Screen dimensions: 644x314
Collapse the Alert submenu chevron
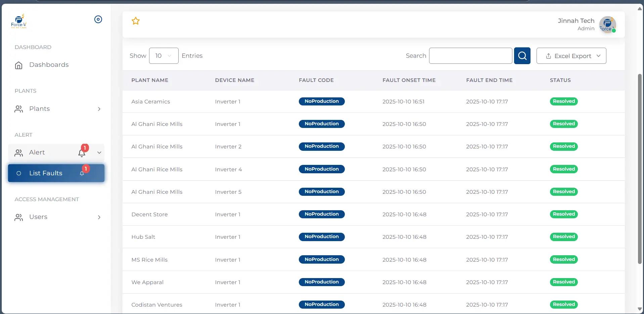coord(99,152)
